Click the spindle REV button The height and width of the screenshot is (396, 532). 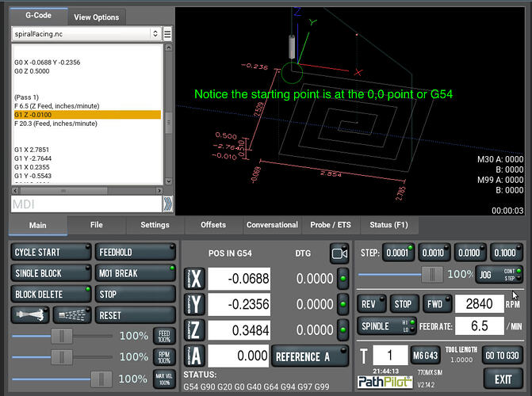372,304
